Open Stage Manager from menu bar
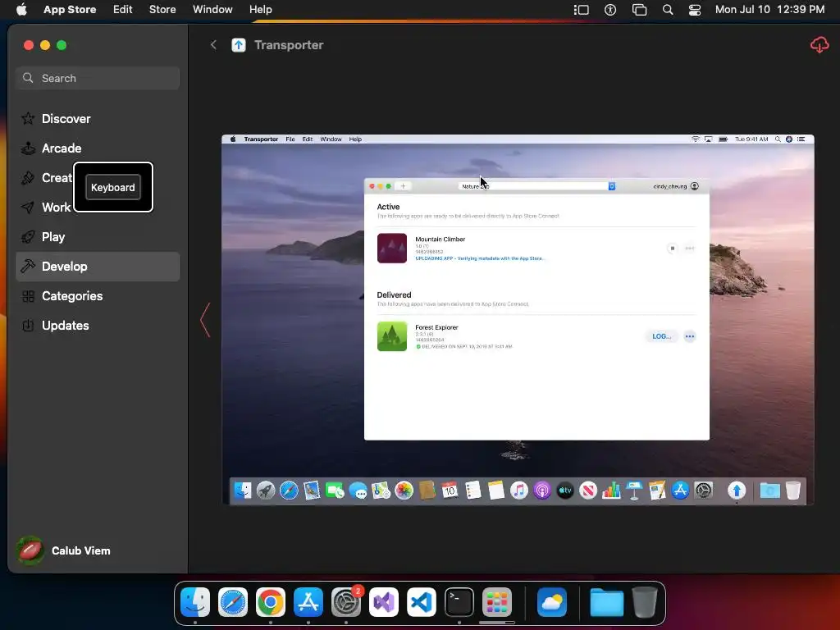Screen dimensions: 840x630 click(582, 9)
